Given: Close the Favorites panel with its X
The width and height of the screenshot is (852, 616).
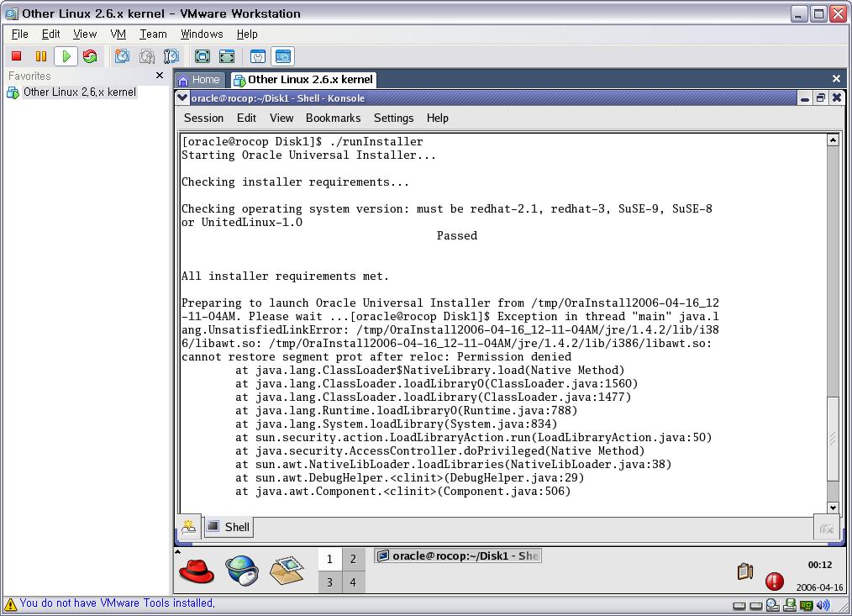Looking at the screenshot, I should click(x=159, y=76).
